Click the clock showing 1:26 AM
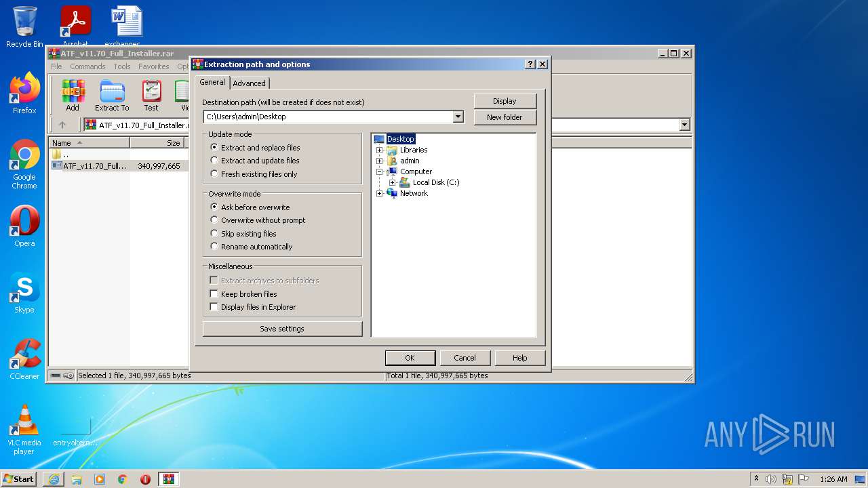Image resolution: width=868 pixels, height=488 pixels. coord(833,479)
